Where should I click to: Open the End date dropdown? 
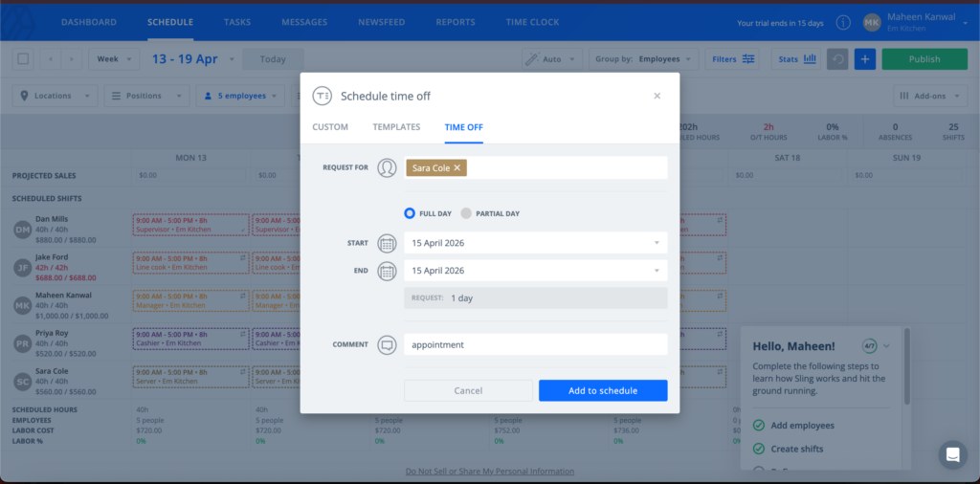536,271
